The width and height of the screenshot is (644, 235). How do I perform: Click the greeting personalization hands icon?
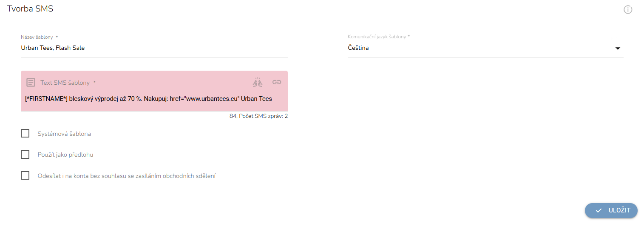coord(258,82)
